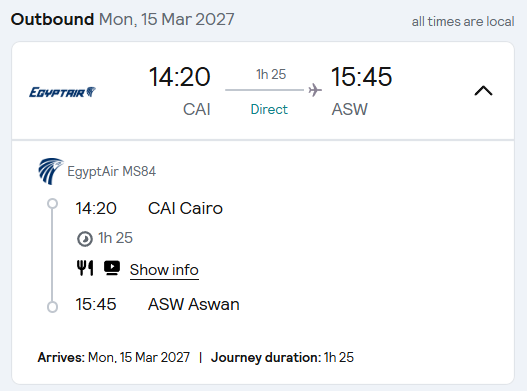Click the Aswan arrival timeline dot
527x391 pixels.
(52, 307)
